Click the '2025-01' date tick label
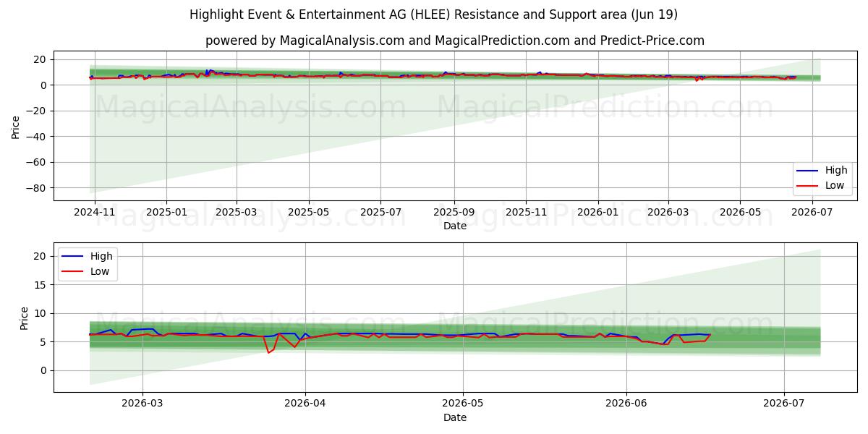Screen dimensions: 868x434 [166, 213]
